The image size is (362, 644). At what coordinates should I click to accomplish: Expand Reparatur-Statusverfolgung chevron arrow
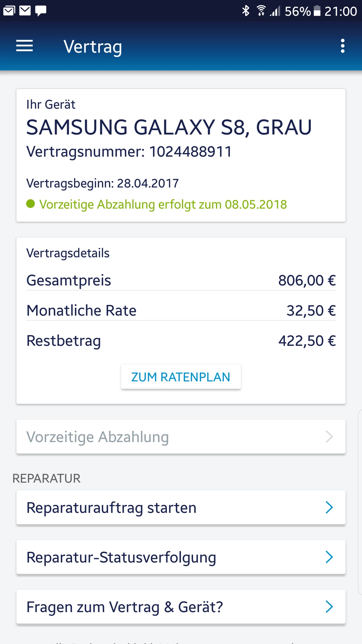329,557
